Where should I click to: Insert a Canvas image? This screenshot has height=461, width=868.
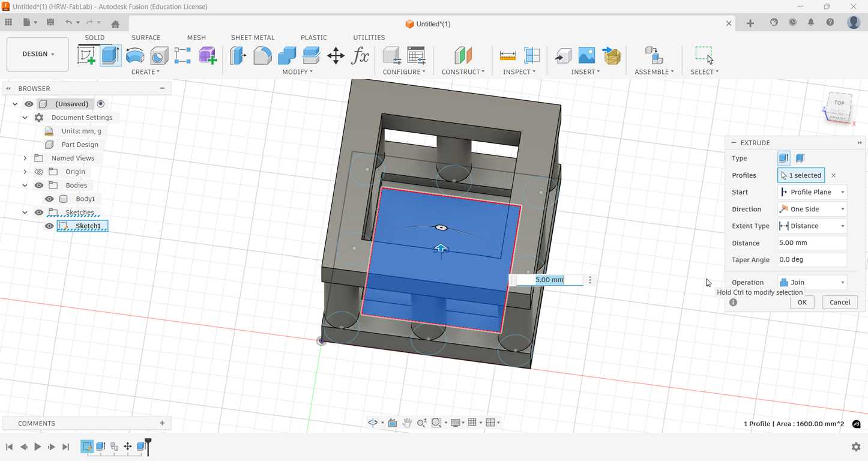586,56
